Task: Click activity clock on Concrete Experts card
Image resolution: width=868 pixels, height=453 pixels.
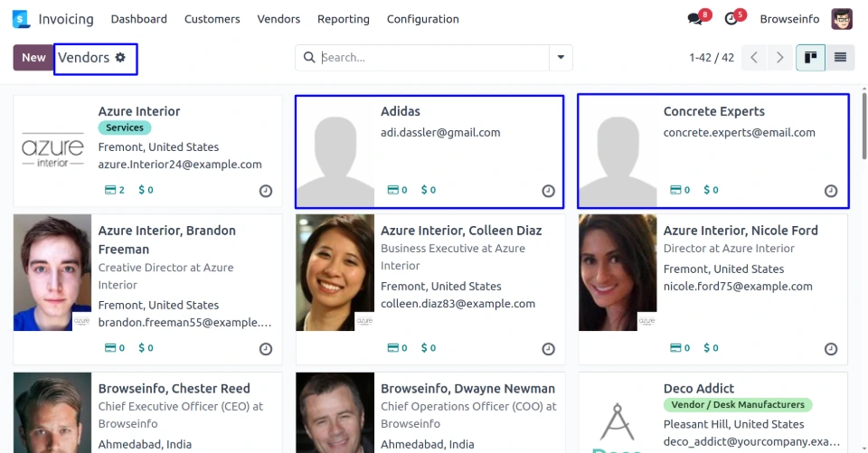Action: [x=831, y=191]
